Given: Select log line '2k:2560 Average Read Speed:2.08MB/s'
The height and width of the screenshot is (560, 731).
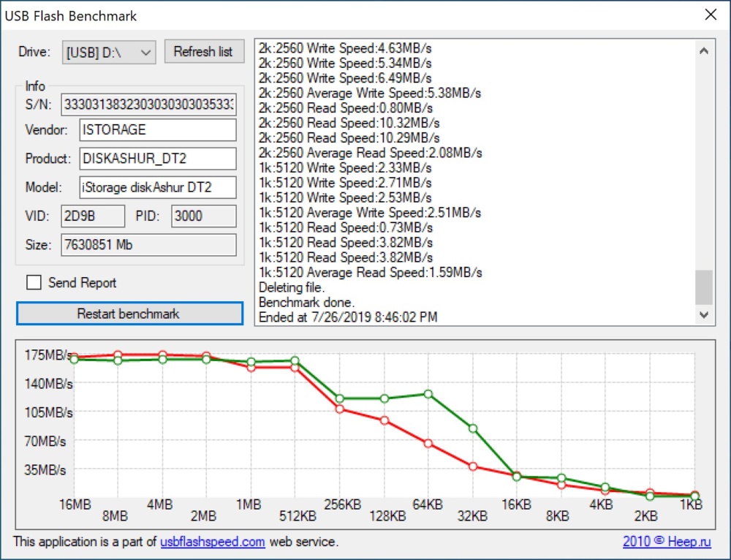Looking at the screenshot, I should [370, 153].
